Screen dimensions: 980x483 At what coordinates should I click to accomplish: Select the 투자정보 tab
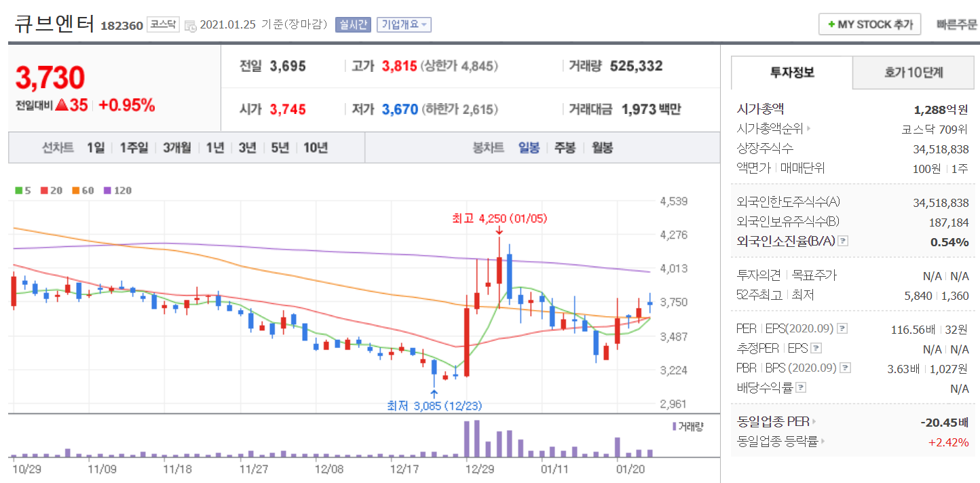[792, 73]
